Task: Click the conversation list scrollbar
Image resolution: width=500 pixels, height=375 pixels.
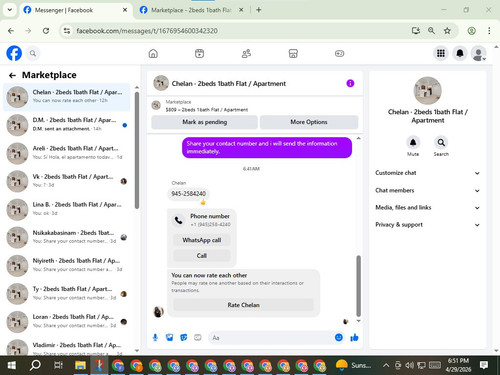Action: coord(137,150)
